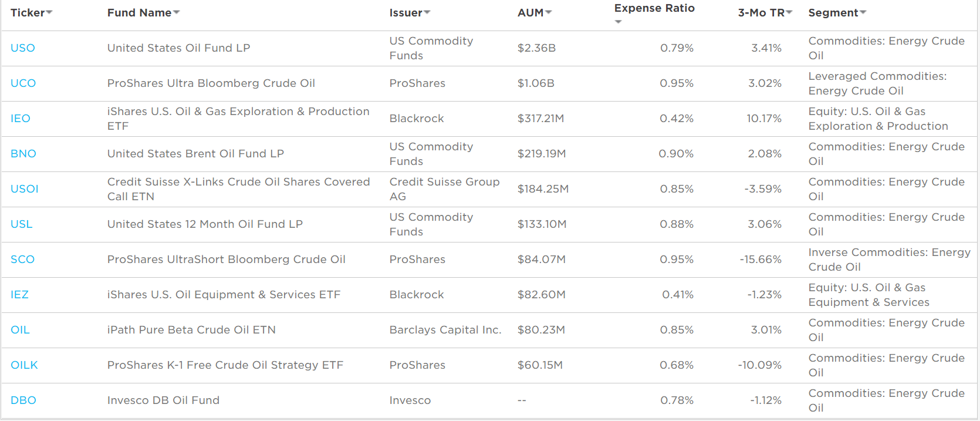Open the USO ticker link
This screenshot has height=421, width=980.
23,48
